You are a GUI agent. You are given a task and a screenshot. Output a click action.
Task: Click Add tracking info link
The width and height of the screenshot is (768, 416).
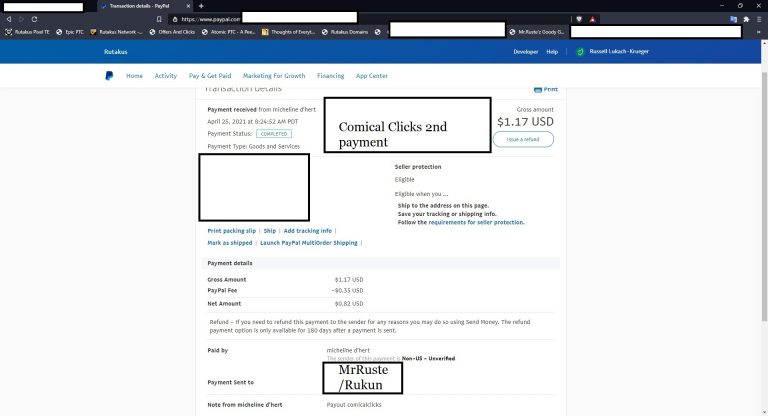308,230
